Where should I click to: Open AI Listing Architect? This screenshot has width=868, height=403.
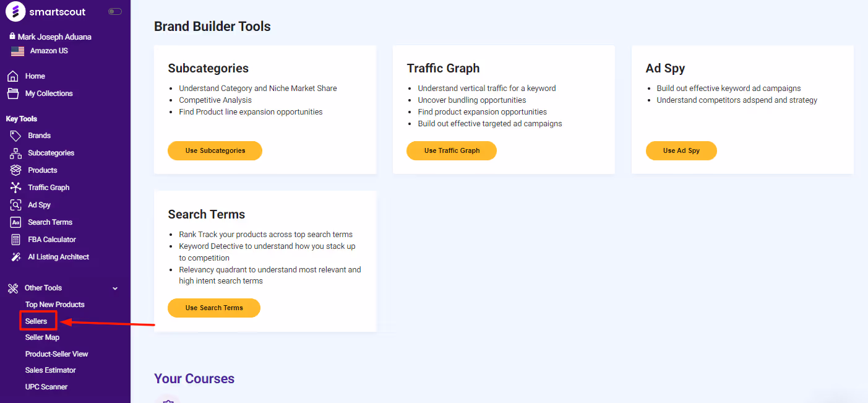[58, 257]
